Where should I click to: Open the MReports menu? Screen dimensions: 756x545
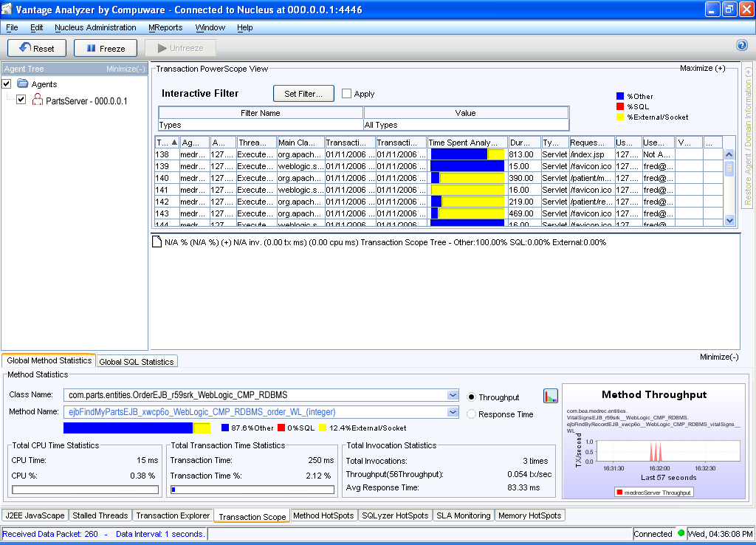point(165,27)
